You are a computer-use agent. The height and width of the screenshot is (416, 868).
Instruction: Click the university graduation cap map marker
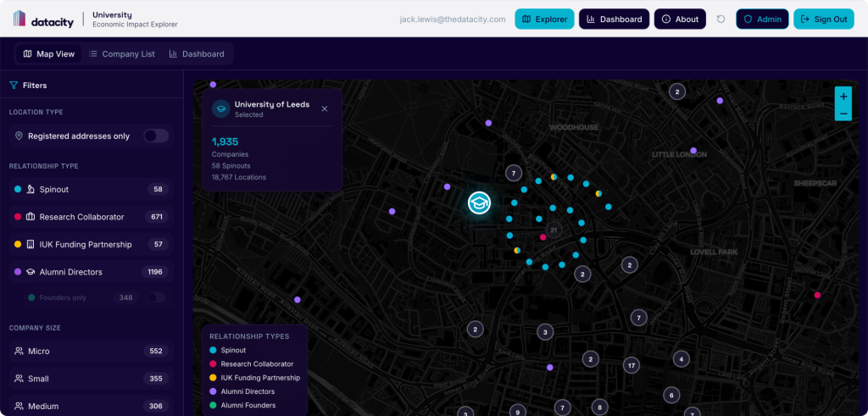click(x=480, y=203)
